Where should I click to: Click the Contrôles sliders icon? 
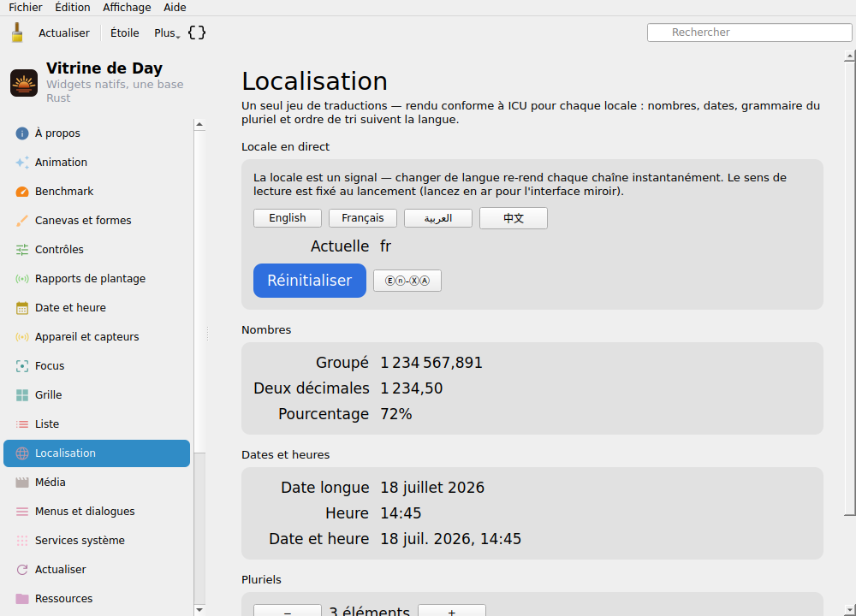click(22, 249)
